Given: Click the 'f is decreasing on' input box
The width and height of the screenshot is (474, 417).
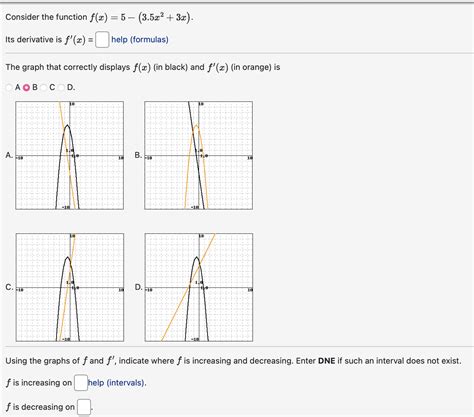Looking at the screenshot, I should tap(84, 407).
